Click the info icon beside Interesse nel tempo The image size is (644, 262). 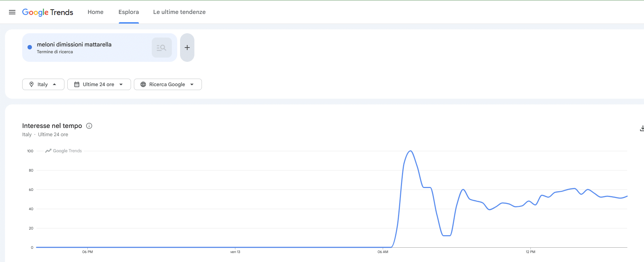coord(89,126)
